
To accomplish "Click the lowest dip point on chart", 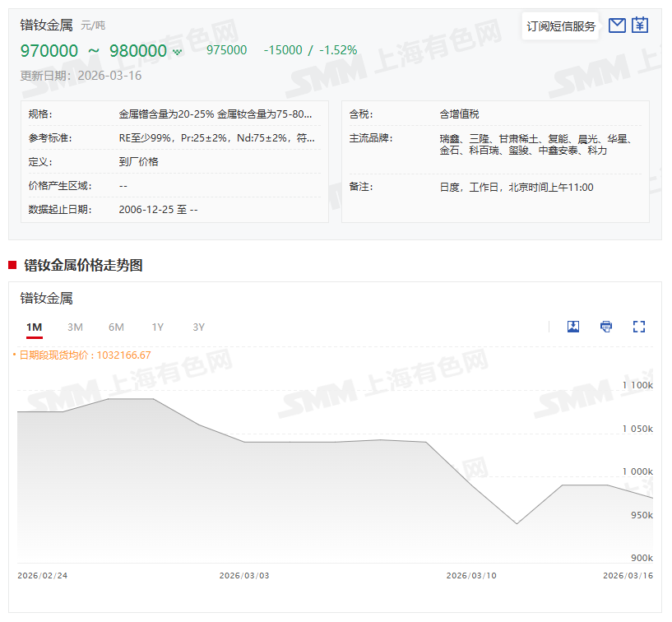I will pos(517,523).
